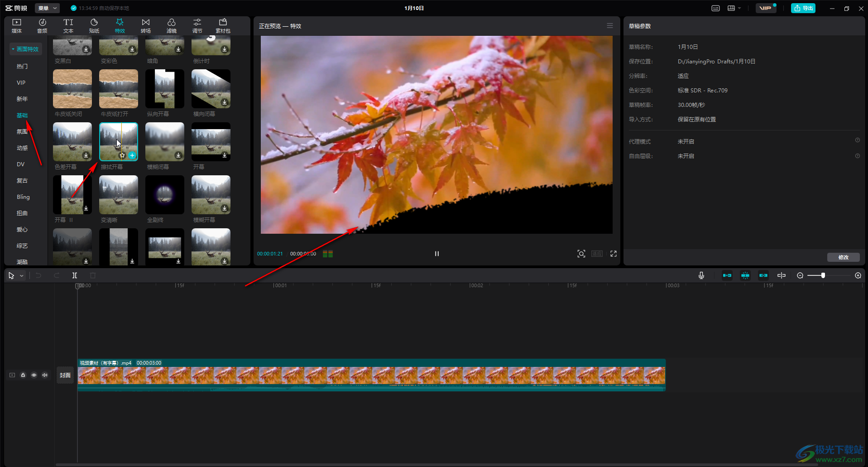Download the 开幕 II effect

[x=86, y=208]
